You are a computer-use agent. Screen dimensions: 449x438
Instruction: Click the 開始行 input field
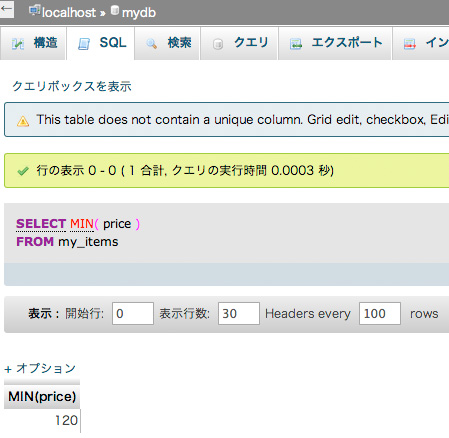coord(133,313)
